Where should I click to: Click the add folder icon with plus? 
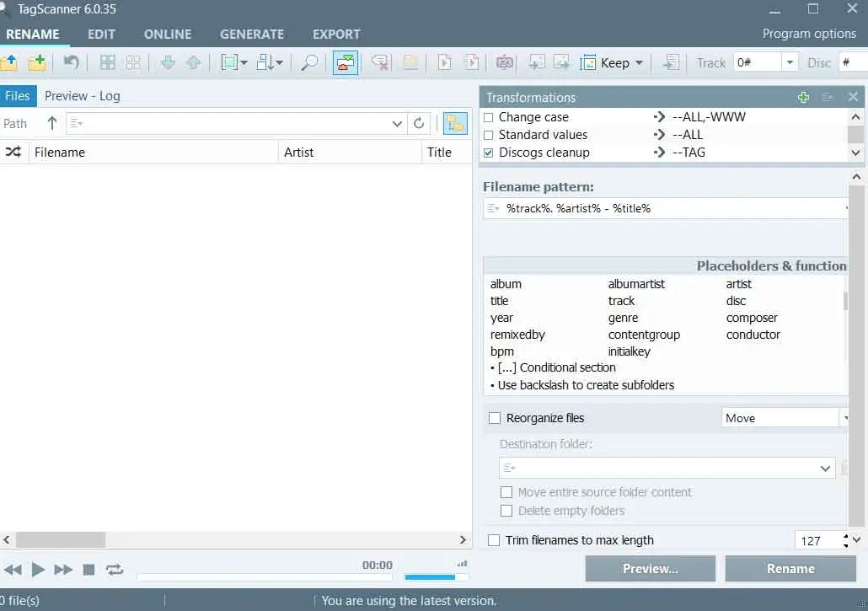36,62
